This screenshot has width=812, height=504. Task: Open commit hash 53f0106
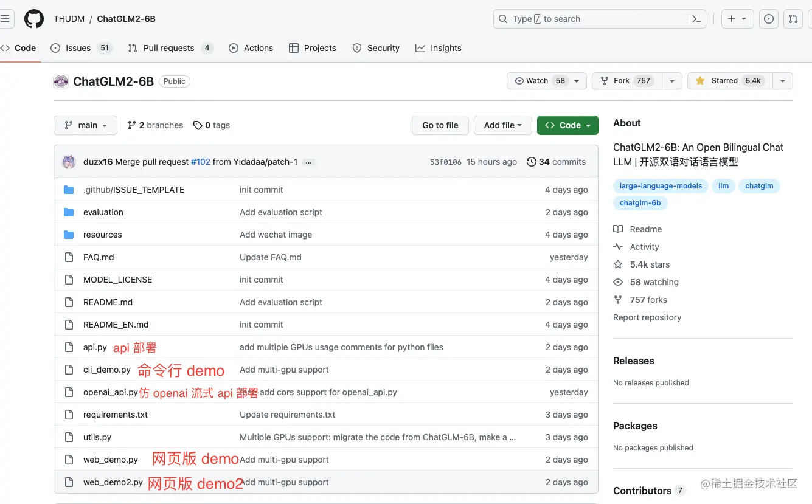[x=446, y=162]
